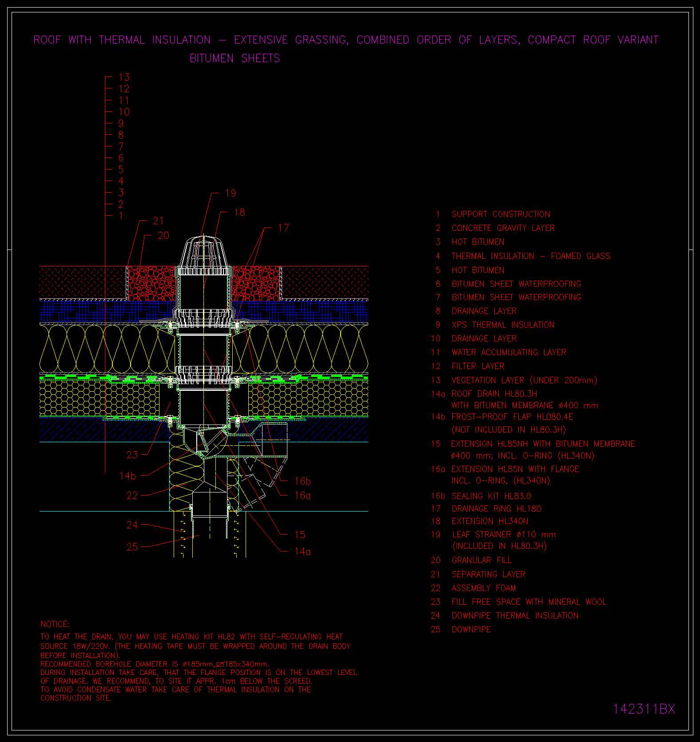Select layer number 1 on the vertical scale

pyautogui.click(x=121, y=216)
